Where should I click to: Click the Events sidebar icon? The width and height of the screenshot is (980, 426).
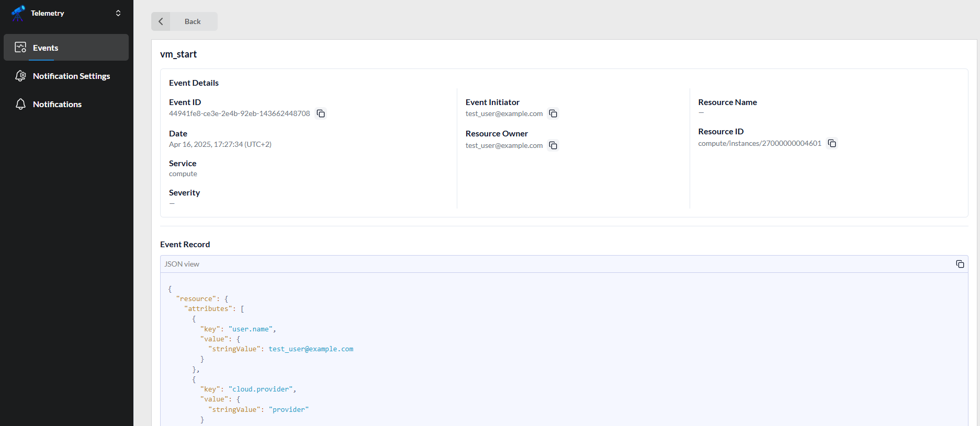[x=20, y=48]
